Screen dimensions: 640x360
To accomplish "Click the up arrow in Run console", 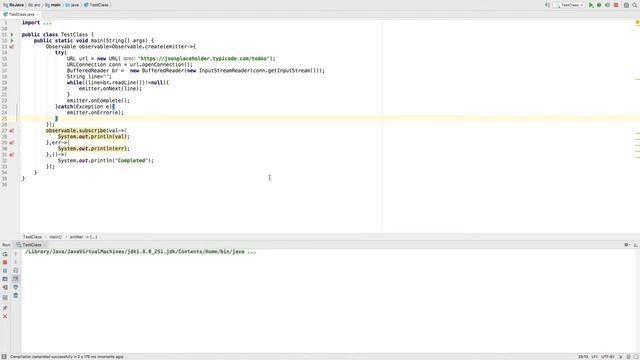I will 16,254.
